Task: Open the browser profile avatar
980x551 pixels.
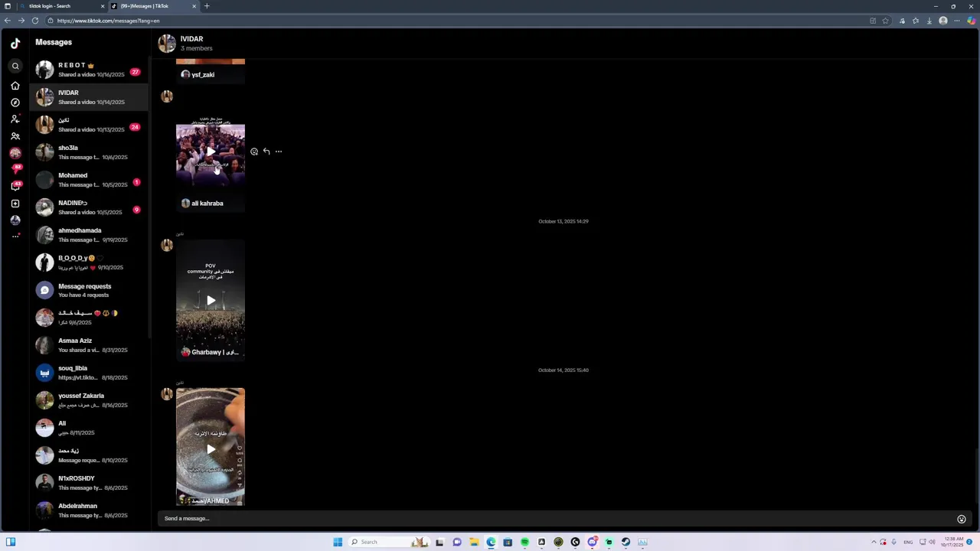Action: pyautogui.click(x=943, y=21)
